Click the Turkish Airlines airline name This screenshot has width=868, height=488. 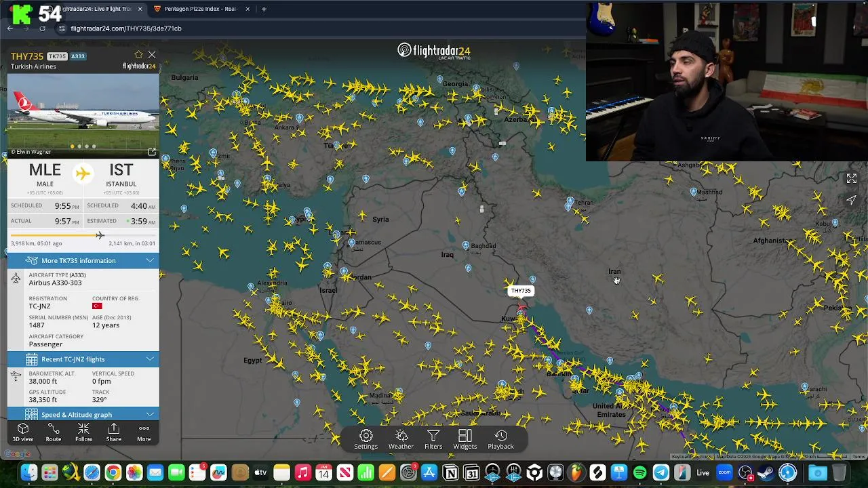click(33, 66)
